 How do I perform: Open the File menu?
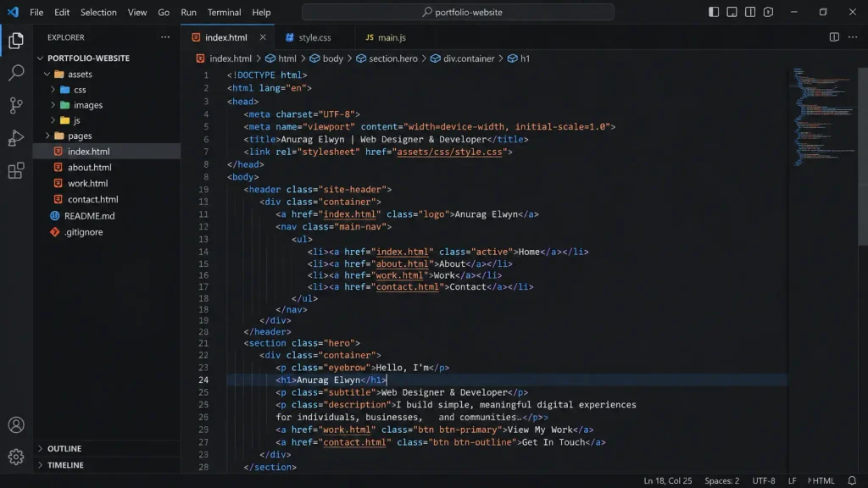click(x=36, y=12)
